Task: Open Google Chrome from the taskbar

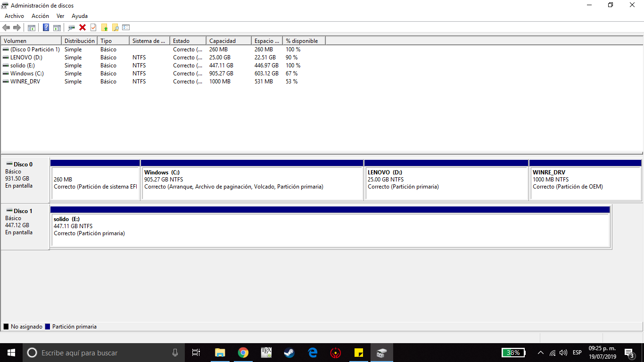Action: point(243,353)
